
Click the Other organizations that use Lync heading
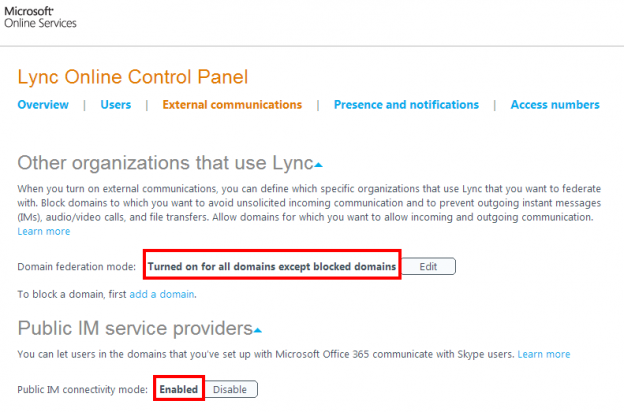tap(165, 163)
